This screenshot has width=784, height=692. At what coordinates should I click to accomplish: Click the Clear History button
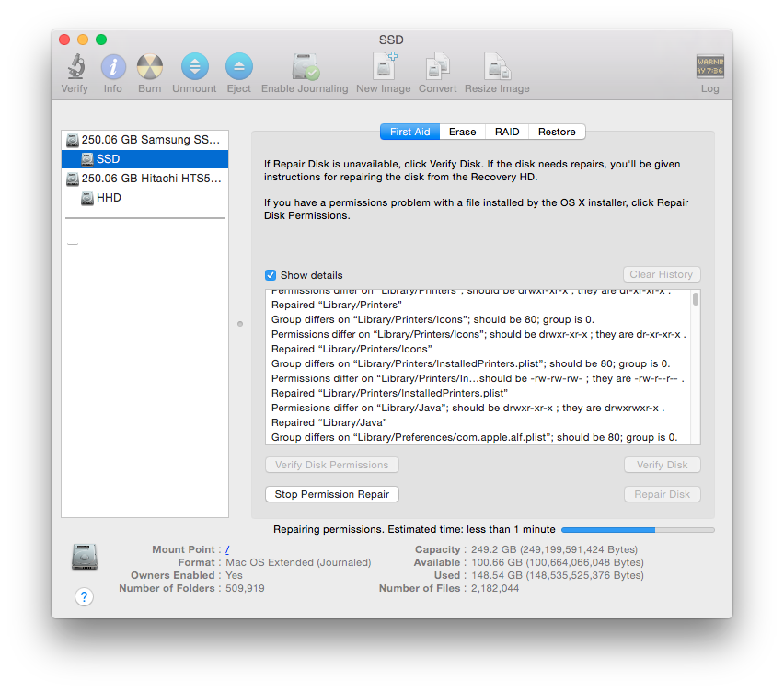[x=662, y=274]
